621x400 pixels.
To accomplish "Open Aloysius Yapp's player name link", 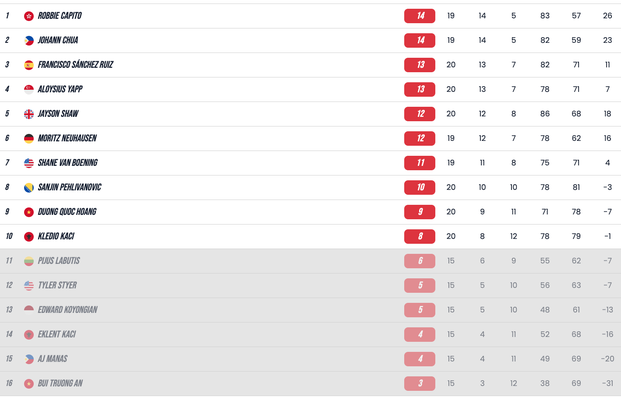I will [60, 90].
